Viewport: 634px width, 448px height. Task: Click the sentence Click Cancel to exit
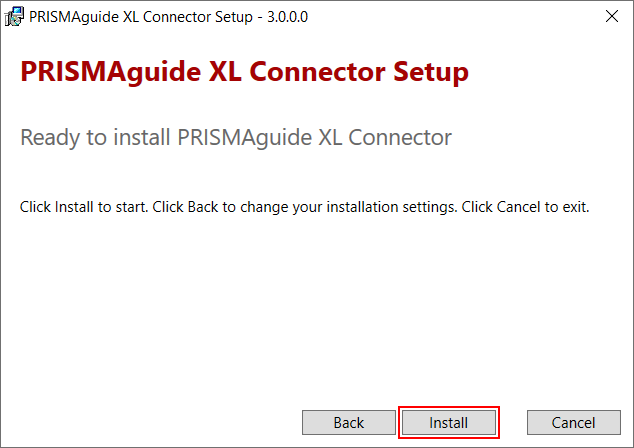point(526,208)
